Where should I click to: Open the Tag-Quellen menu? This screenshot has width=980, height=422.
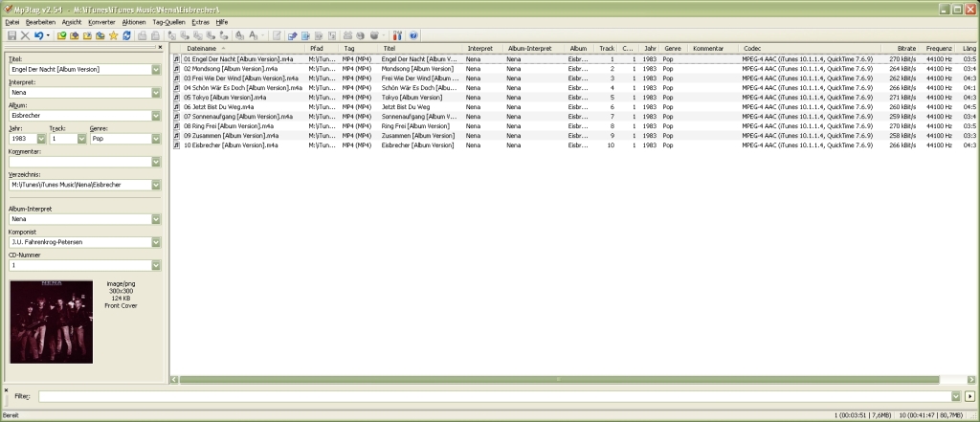point(168,21)
